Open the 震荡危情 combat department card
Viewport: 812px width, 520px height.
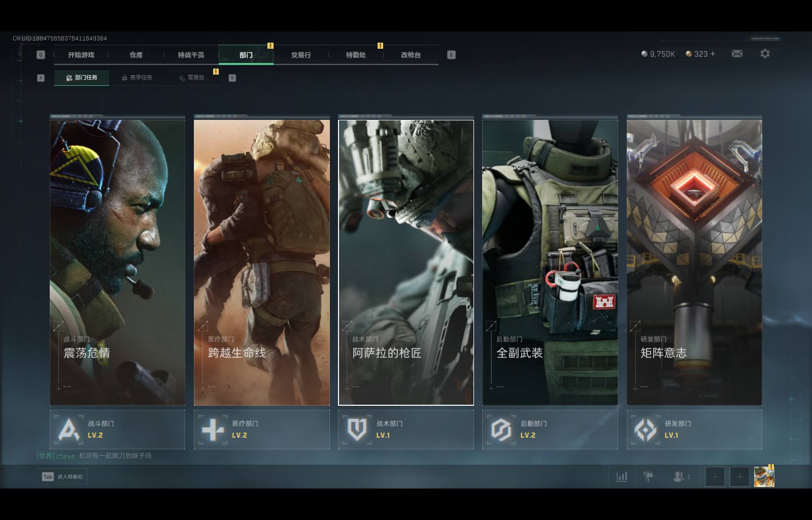tap(117, 262)
